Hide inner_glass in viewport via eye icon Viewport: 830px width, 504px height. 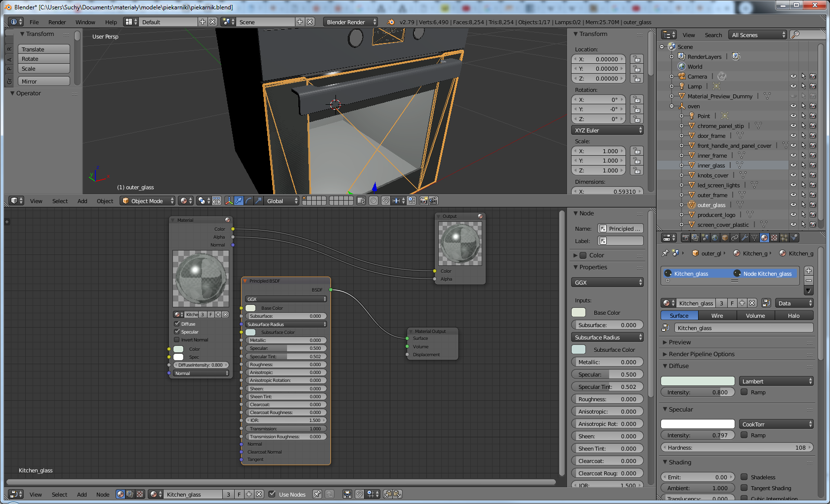pos(793,166)
